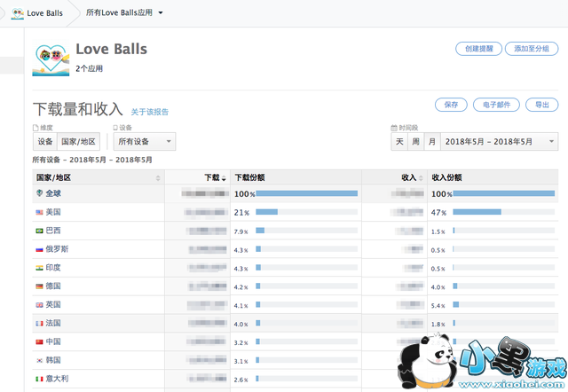Select the 设备 dimension tab
568x392 pixels.
[x=45, y=142]
